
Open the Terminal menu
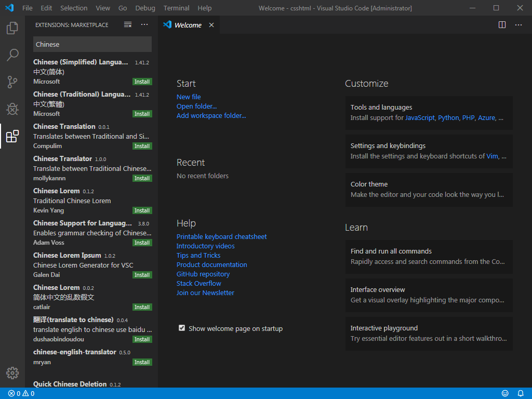177,8
